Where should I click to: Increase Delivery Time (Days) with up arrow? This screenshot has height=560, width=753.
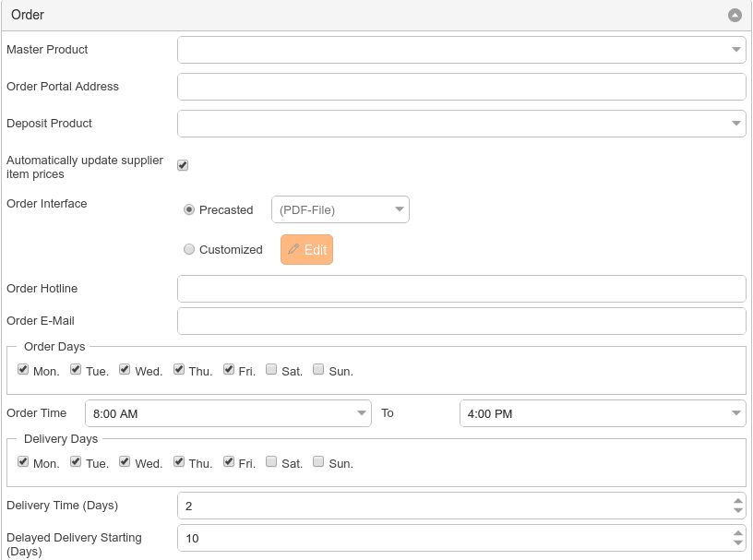coord(737,501)
